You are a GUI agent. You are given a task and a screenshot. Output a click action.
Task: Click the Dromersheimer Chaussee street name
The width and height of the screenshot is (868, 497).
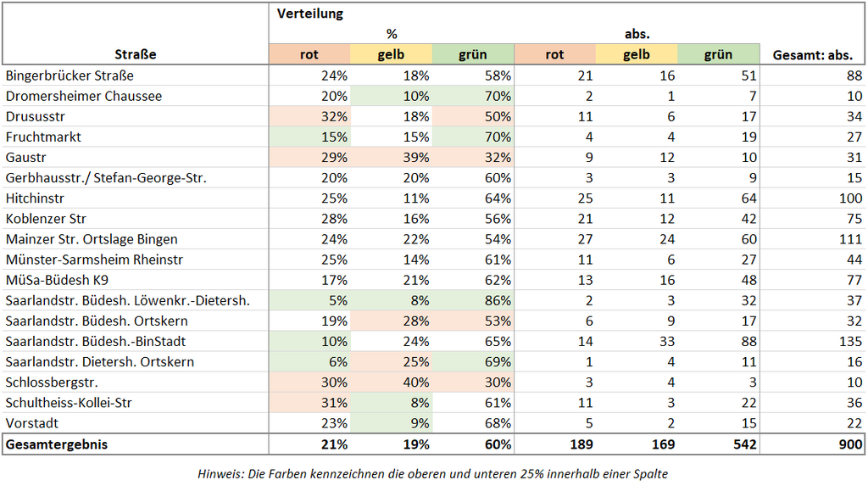pos(84,96)
